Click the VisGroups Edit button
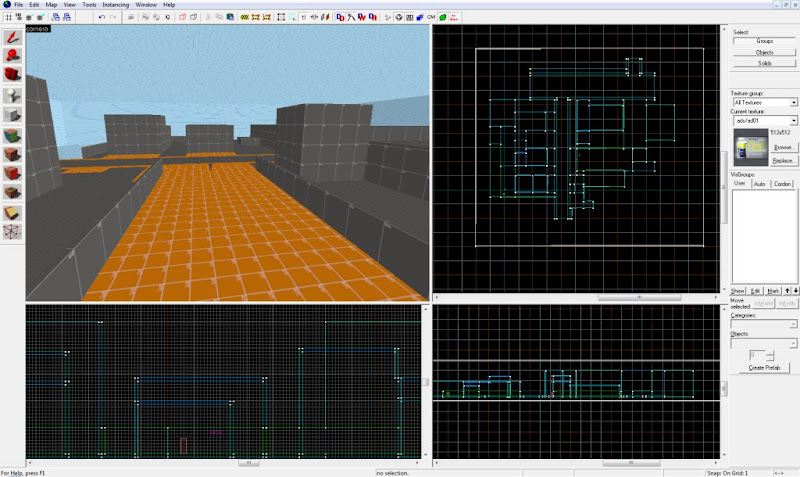 tap(756, 291)
